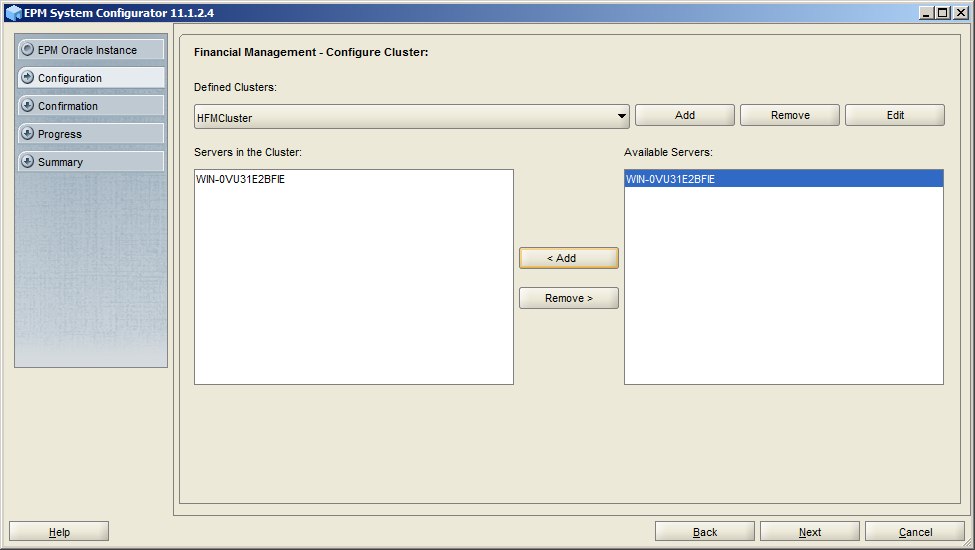The image size is (975, 550).
Task: Open the Defined Clusters dropdown arrow
Action: click(621, 116)
